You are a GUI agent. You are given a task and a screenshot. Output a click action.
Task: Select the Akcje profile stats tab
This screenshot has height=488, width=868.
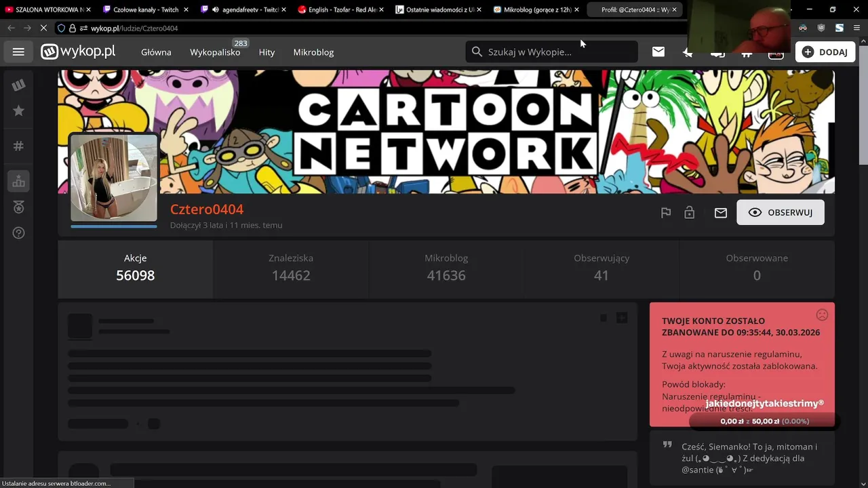coord(136,269)
